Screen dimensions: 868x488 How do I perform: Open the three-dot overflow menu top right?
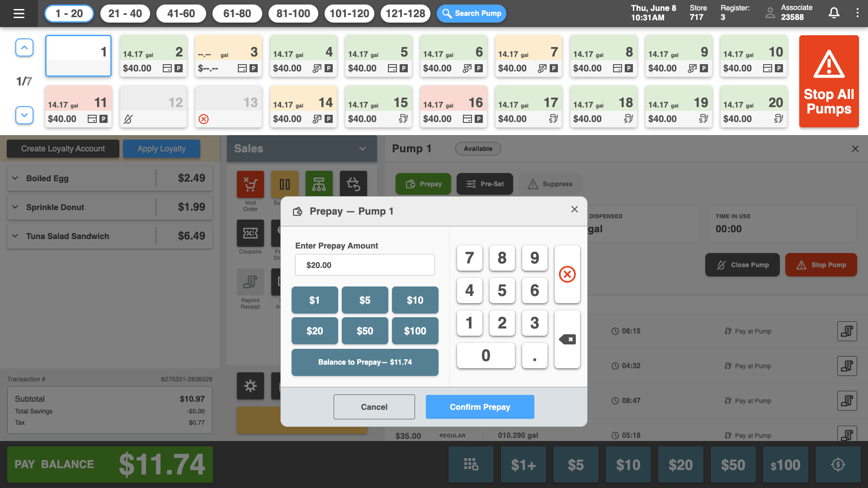click(858, 13)
